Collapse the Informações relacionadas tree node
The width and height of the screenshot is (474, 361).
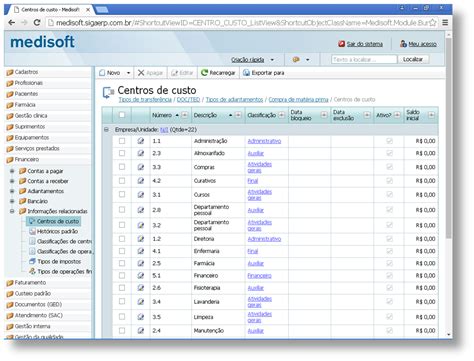click(x=12, y=211)
